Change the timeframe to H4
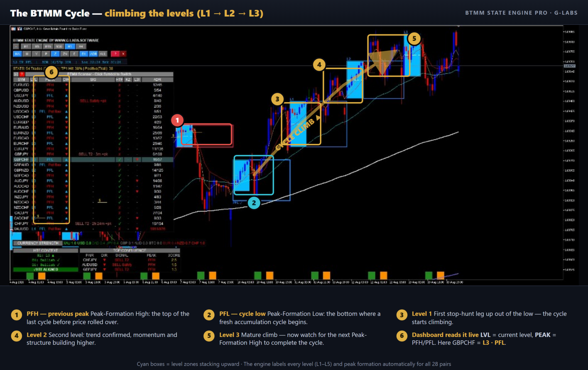 (81, 47)
